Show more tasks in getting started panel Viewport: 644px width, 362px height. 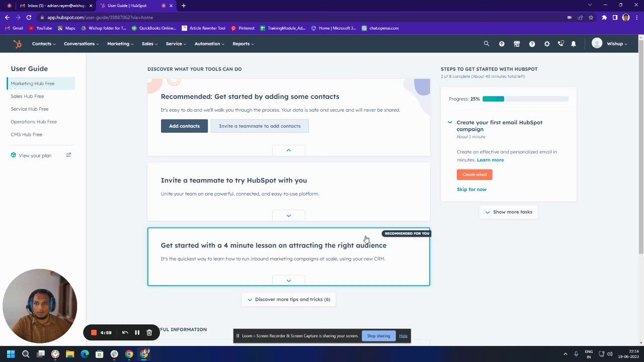(x=509, y=212)
